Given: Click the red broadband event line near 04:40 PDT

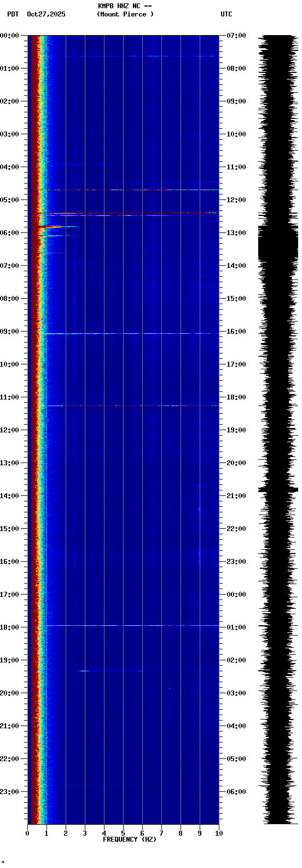Looking at the screenshot, I should 129,190.
